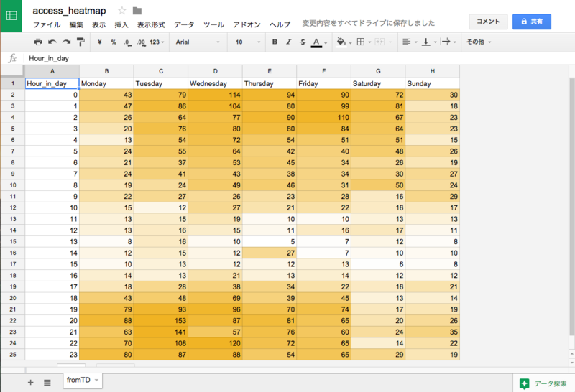Move document using the folder icon
Screen dimensions: 575x392
coord(137,11)
